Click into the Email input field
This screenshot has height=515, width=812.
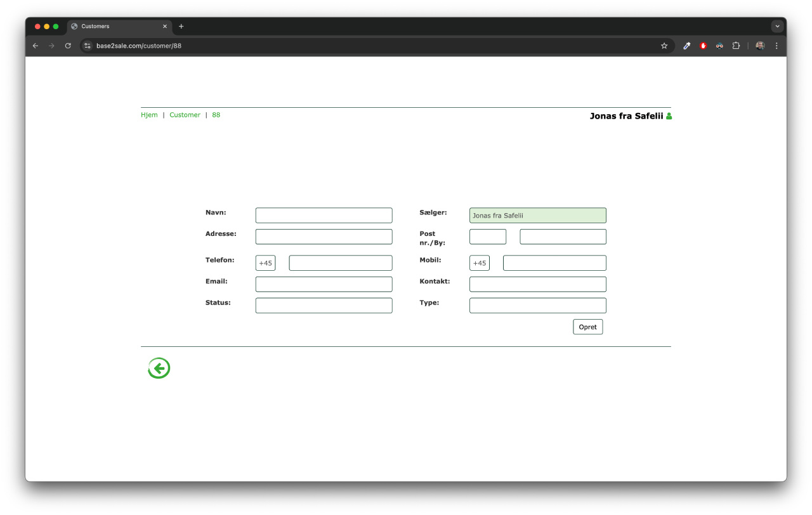(x=324, y=284)
